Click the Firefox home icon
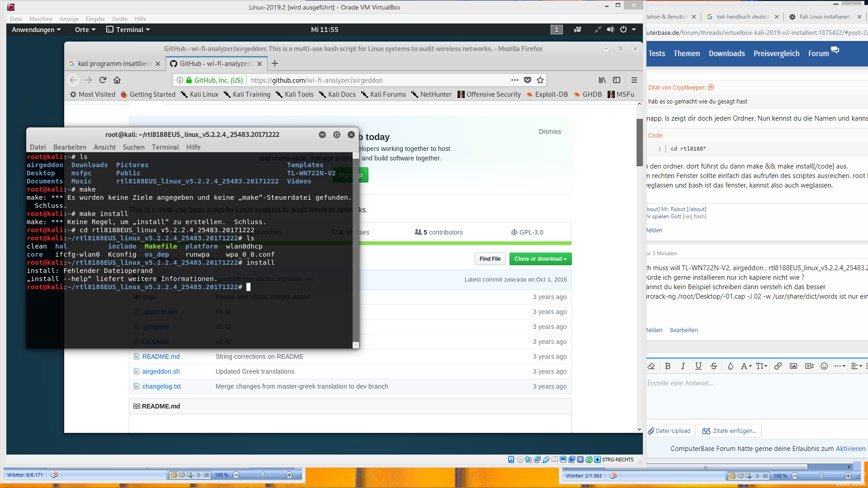This screenshot has height=488, width=868. point(117,80)
